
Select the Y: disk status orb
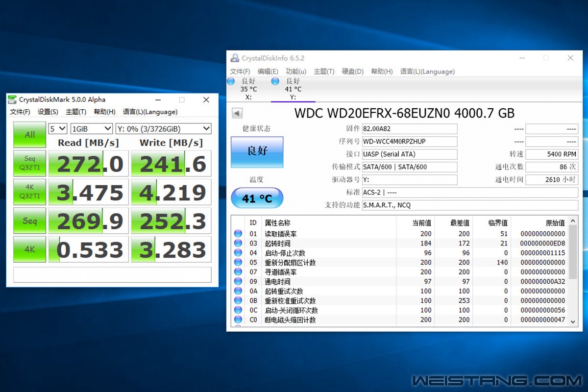point(275,81)
